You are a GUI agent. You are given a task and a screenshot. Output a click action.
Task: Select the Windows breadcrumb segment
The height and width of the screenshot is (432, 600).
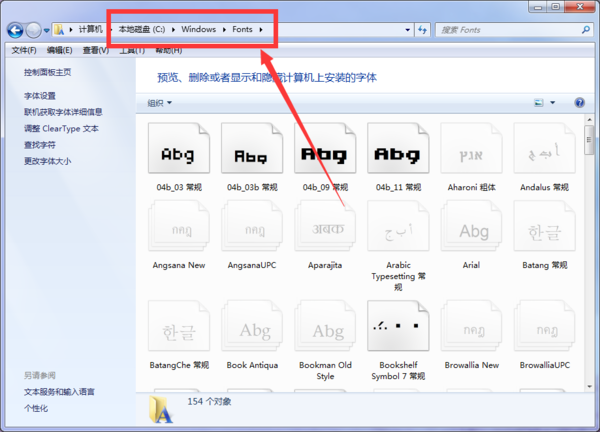point(199,29)
